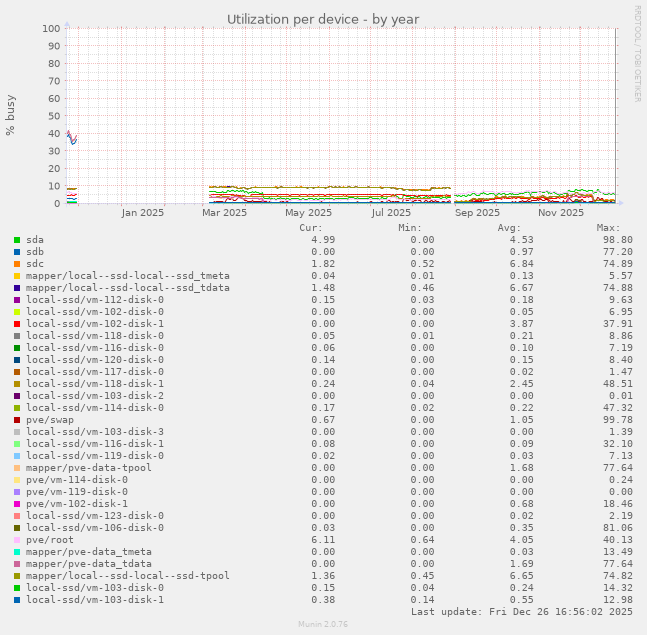Click the 'Jan 2025' axis label
Viewport: 647px width, 635px height.
pyautogui.click(x=143, y=213)
